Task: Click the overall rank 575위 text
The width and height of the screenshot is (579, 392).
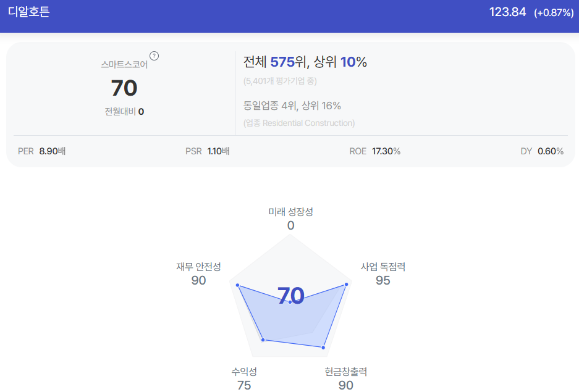Action: pyautogui.click(x=289, y=62)
